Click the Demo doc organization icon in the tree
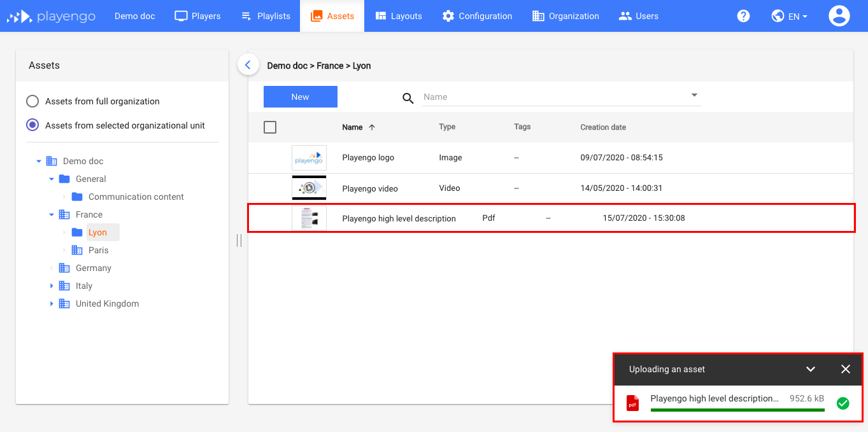The height and width of the screenshot is (432, 868). click(x=52, y=161)
